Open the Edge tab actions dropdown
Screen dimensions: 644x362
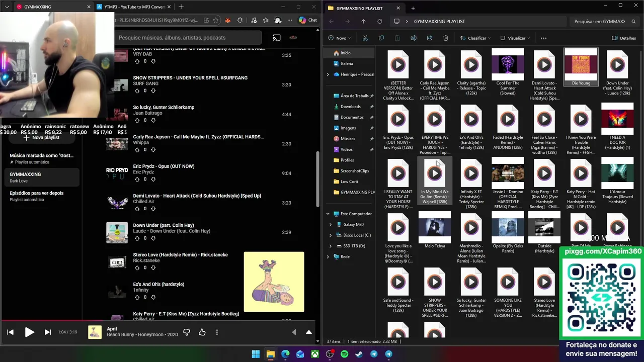7,7
